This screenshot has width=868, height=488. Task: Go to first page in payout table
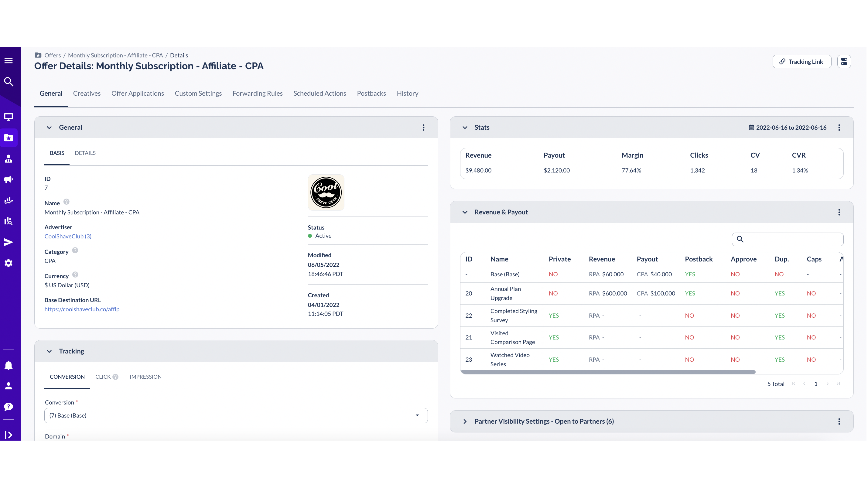(x=794, y=384)
